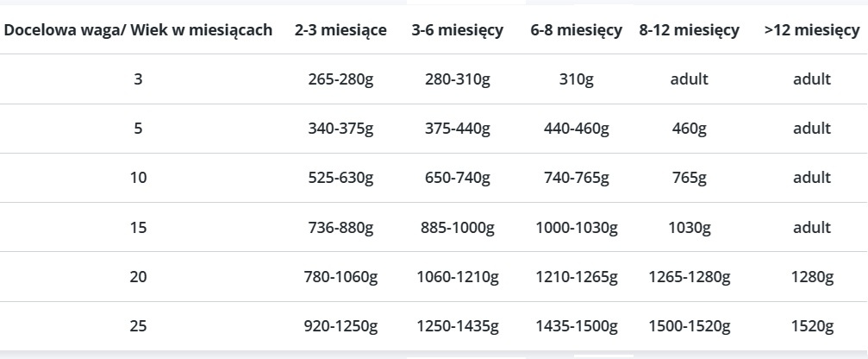This screenshot has width=868, height=359.
Task: Click the 740-765g cell
Action: (577, 179)
